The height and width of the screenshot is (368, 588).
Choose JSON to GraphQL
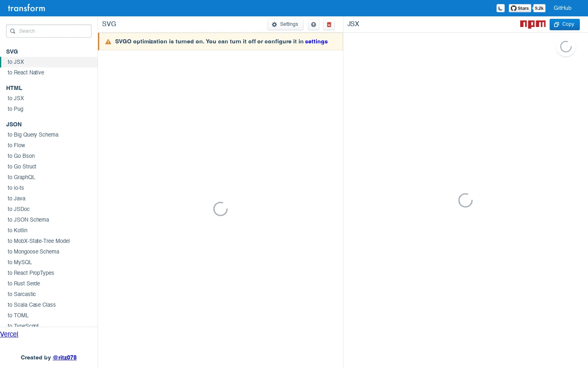coord(49,177)
